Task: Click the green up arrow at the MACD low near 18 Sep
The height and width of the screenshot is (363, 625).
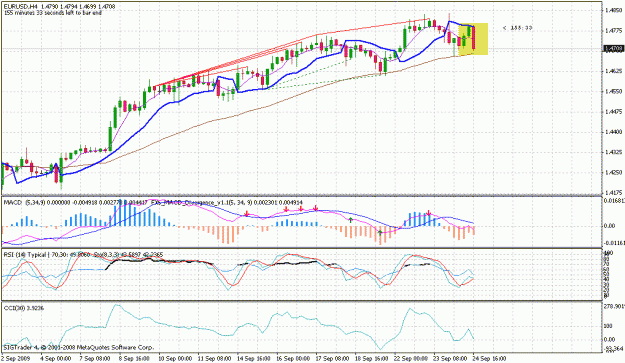Action: (x=380, y=232)
